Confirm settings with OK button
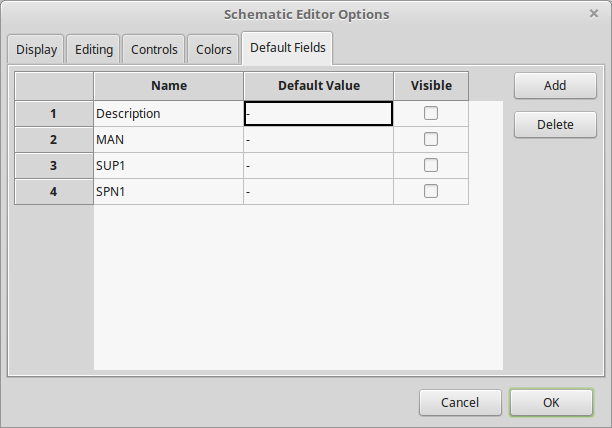 pos(551,403)
